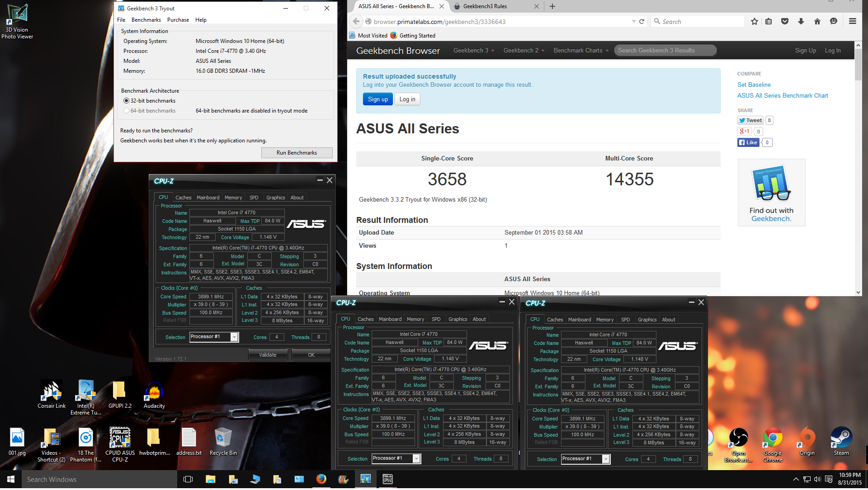Expand Benchmark Charts navigation dropdown
Viewport: 868px width, 490px height.
point(581,51)
